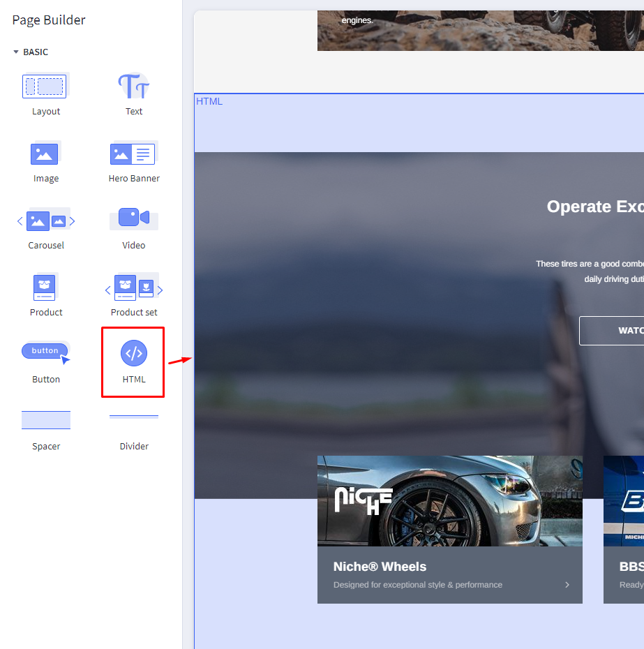Viewport: 644px width, 649px height.
Task: Click the Page Builder title
Action: (49, 20)
